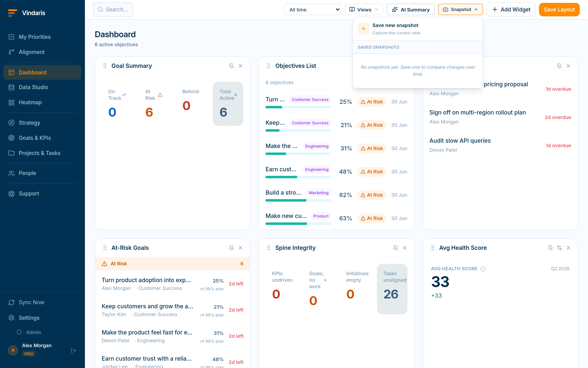Close the Spine Integrity widget
This screenshot has width=588, height=368.
click(x=404, y=248)
